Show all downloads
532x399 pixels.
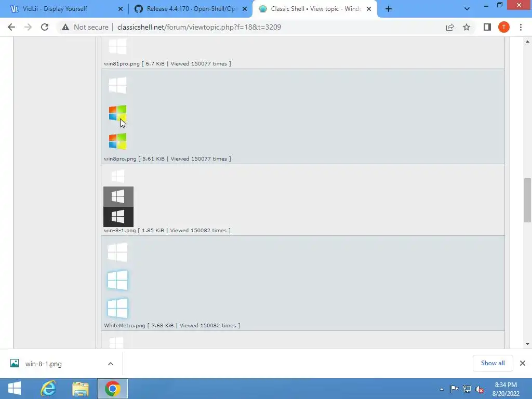point(493,363)
